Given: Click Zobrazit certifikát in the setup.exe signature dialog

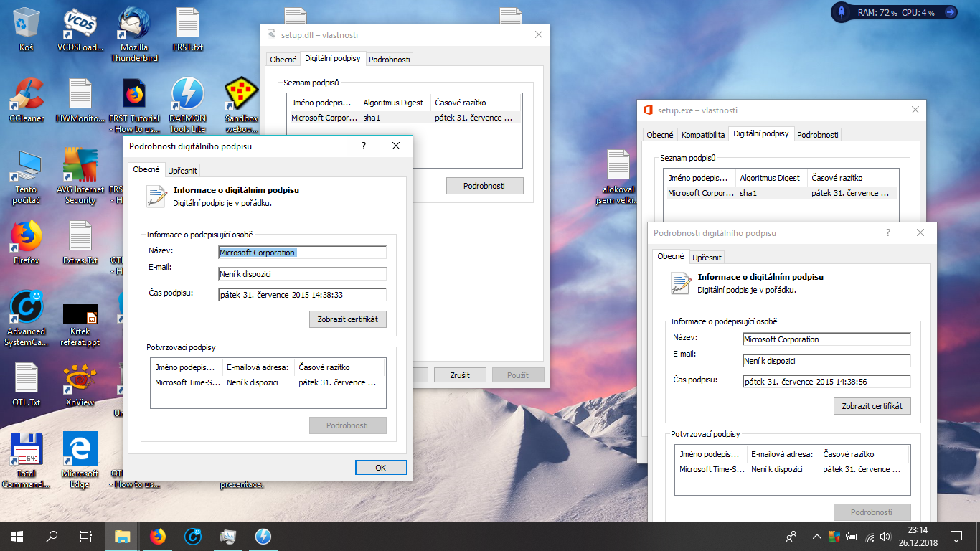Looking at the screenshot, I should 872,406.
